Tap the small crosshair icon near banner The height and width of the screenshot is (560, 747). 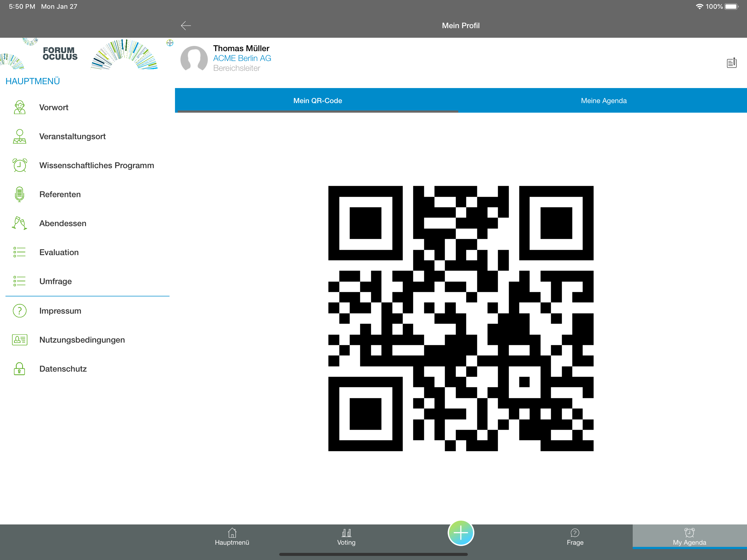click(170, 43)
